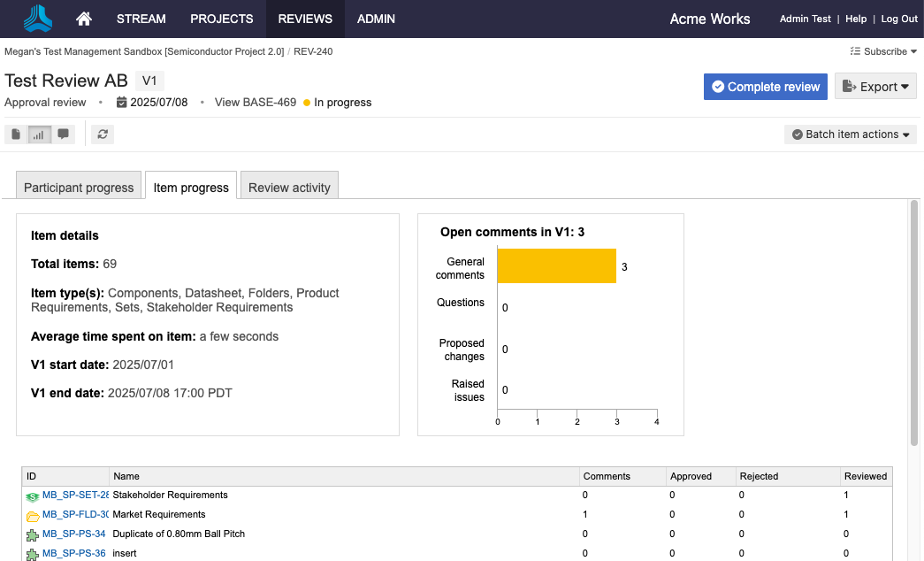Open the PROJECTS menu
The height and width of the screenshot is (561, 924).
[221, 19]
